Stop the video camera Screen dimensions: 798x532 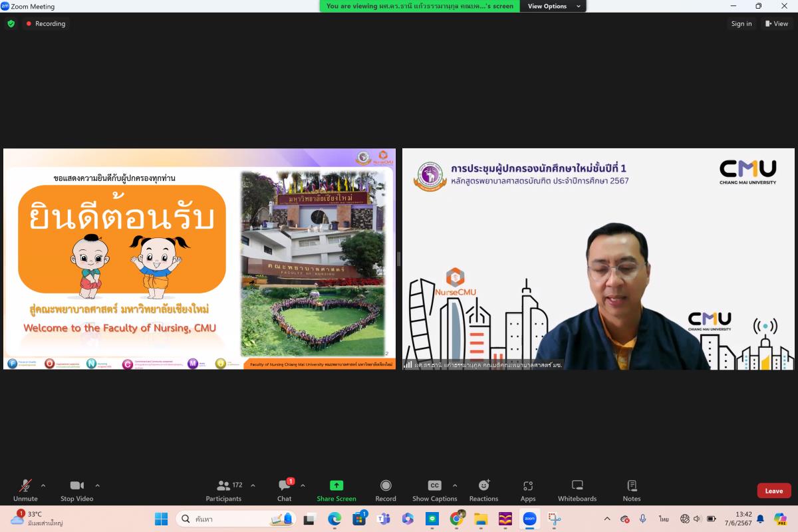77,491
